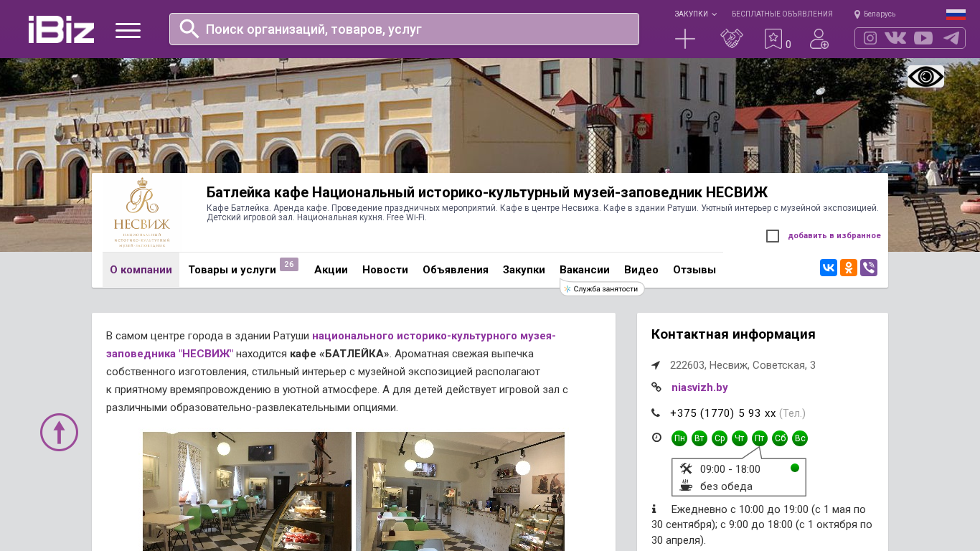
Task: Open the Вакансии tab
Action: click(x=585, y=270)
